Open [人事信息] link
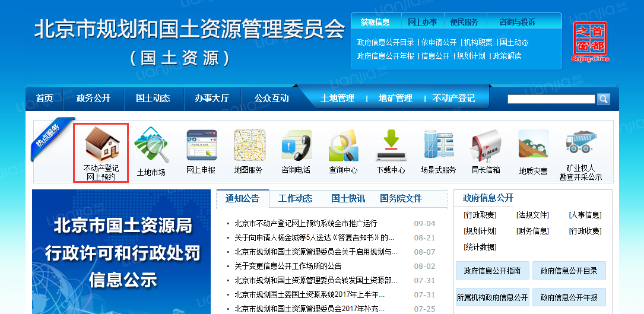 (585, 215)
